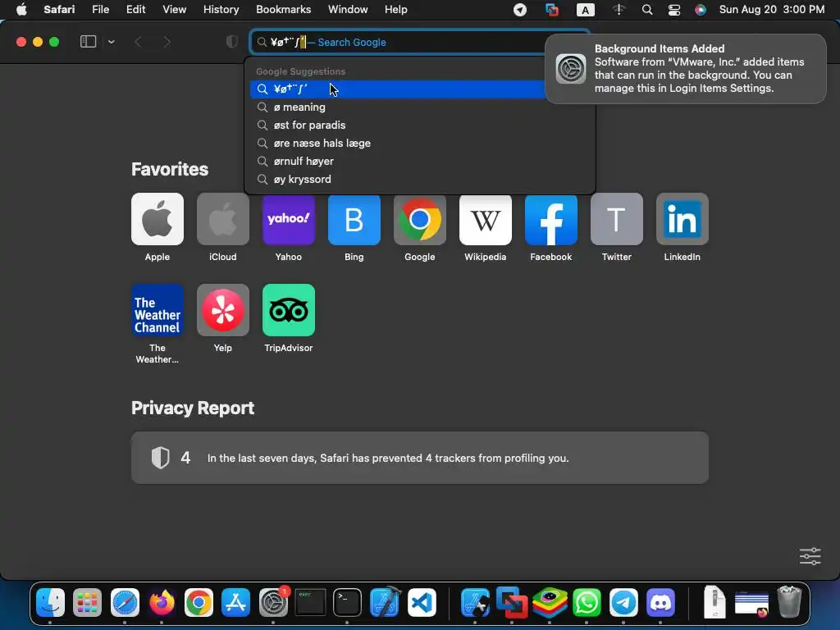Open BlueStacks from the Dock
This screenshot has height=630, width=840.
[x=550, y=603]
